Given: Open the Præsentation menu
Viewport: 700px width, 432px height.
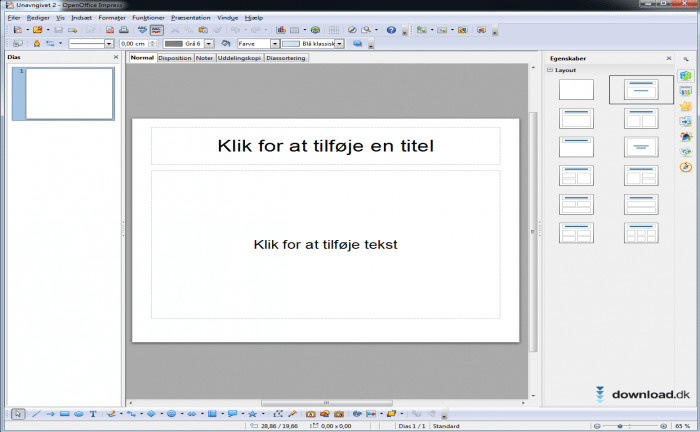Looking at the screenshot, I should (x=190, y=18).
